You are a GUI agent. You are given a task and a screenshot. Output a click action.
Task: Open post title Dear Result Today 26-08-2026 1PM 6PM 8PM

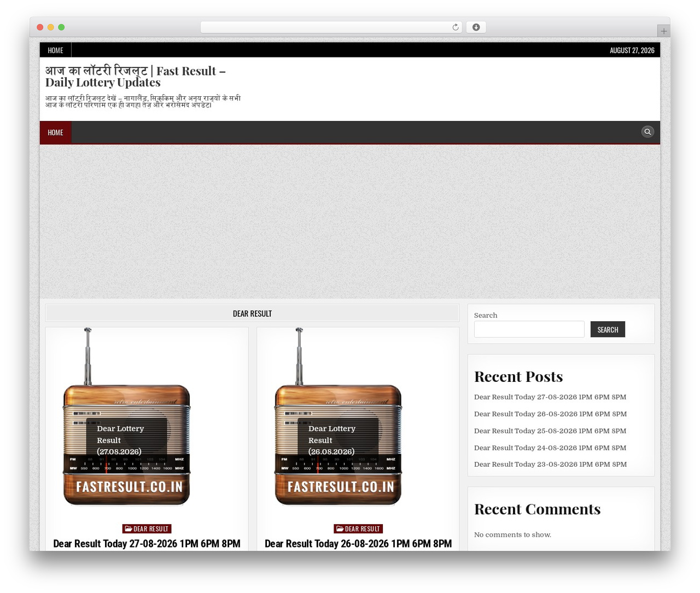coord(358,544)
